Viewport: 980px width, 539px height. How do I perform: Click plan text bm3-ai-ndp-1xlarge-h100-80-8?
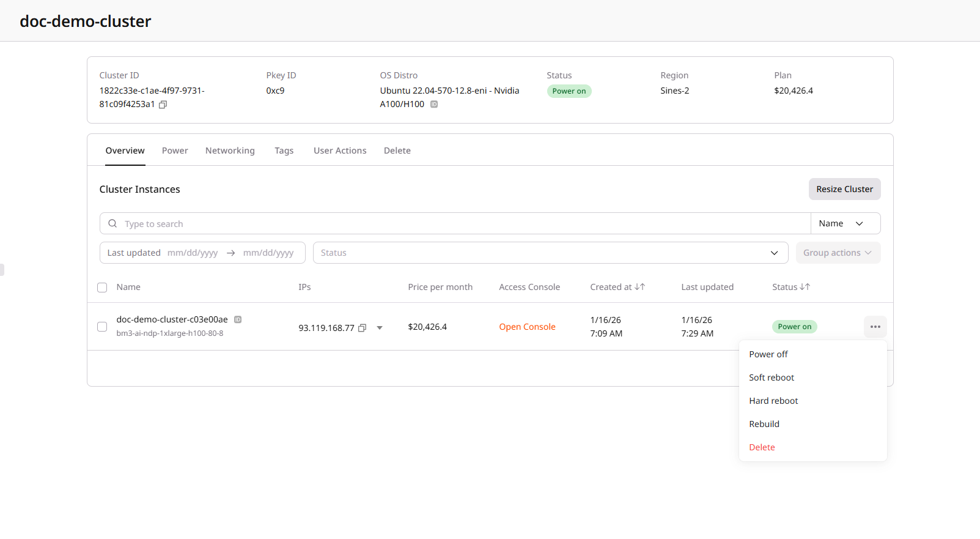coord(170,333)
